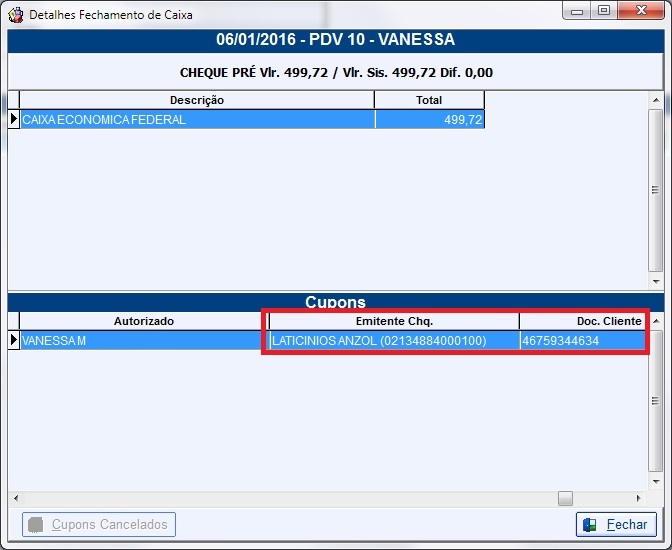Viewport: 672px width, 550px height.
Task: Click the LATICINIOS ANZOL emitente cell
Action: (x=395, y=341)
